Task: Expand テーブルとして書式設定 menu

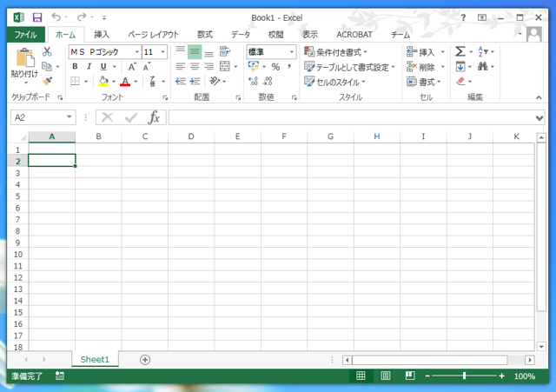Action: click(x=349, y=67)
